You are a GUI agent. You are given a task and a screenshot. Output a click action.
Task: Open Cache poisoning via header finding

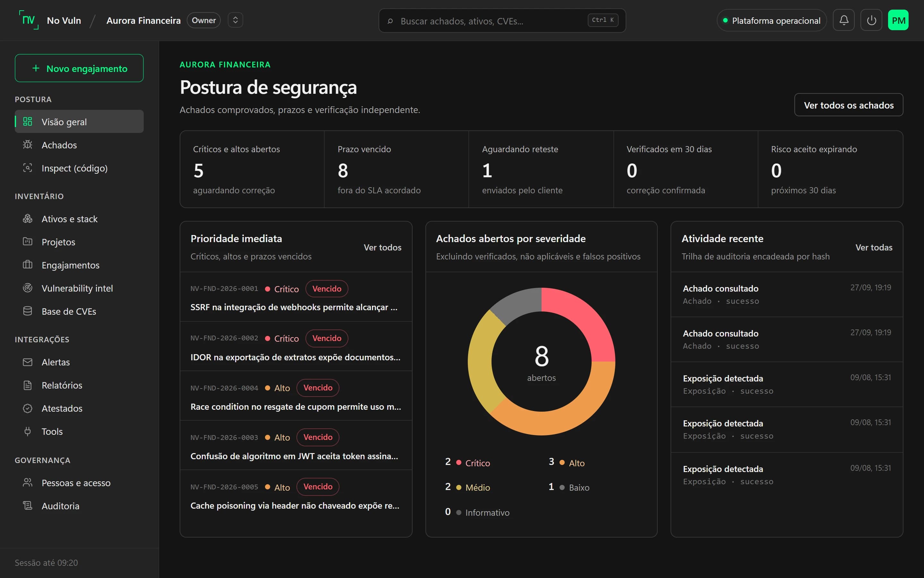click(x=296, y=495)
